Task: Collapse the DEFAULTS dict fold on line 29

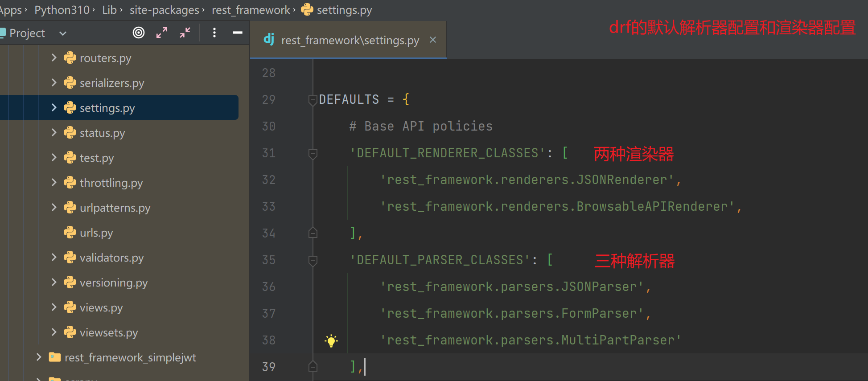Action: [313, 100]
